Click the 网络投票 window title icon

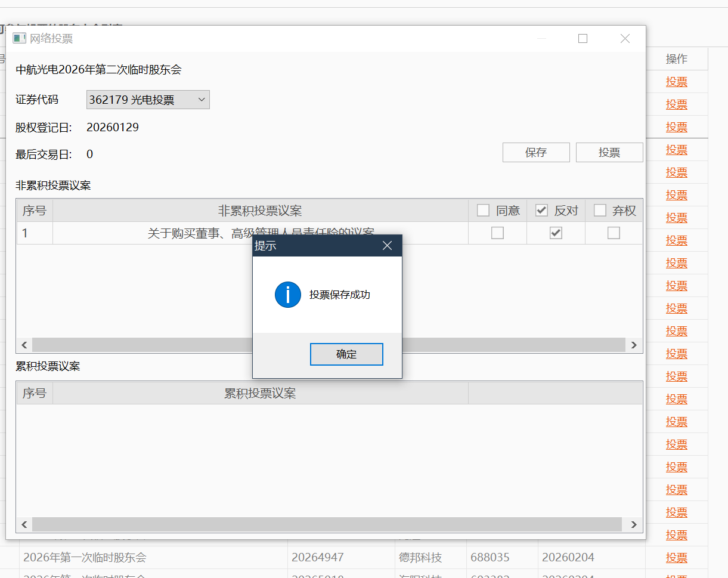click(20, 38)
